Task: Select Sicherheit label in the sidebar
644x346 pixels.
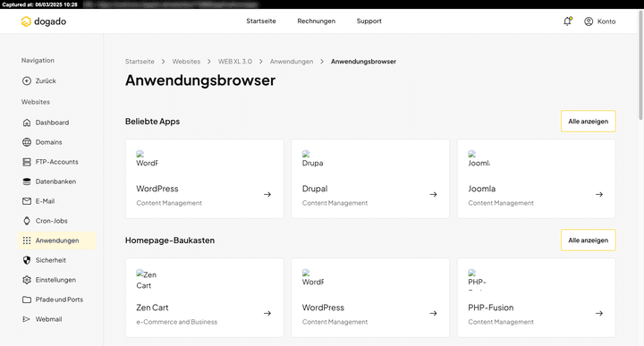Action: [x=50, y=260]
